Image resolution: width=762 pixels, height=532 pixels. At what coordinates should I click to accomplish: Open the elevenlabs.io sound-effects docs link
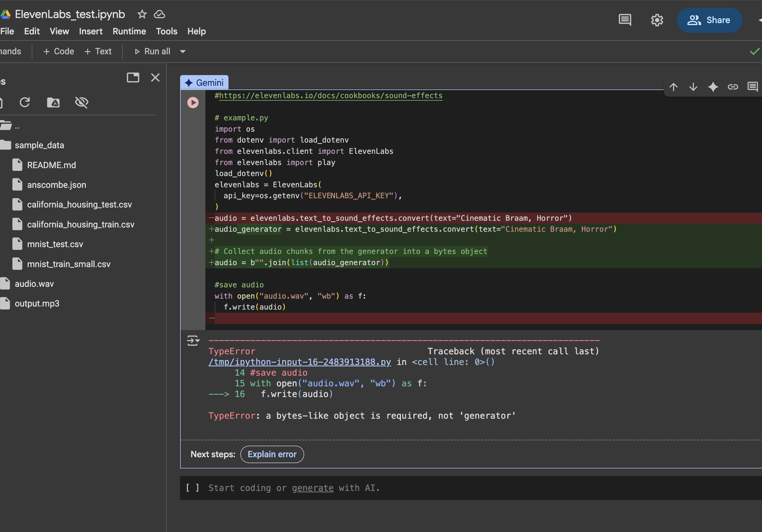(331, 96)
